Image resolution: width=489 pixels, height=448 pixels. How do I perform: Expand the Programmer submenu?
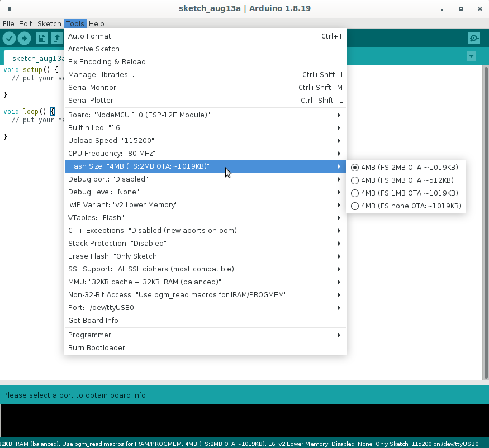pos(205,335)
